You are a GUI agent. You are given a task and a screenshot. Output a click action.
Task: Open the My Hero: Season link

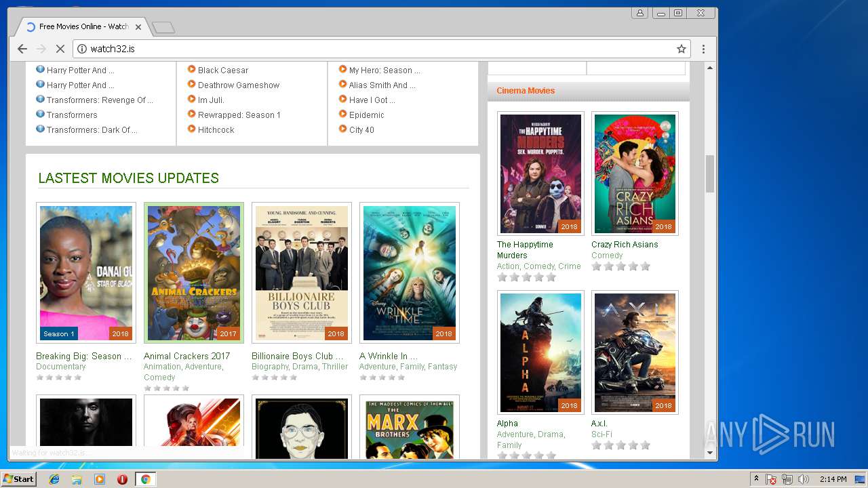[384, 70]
